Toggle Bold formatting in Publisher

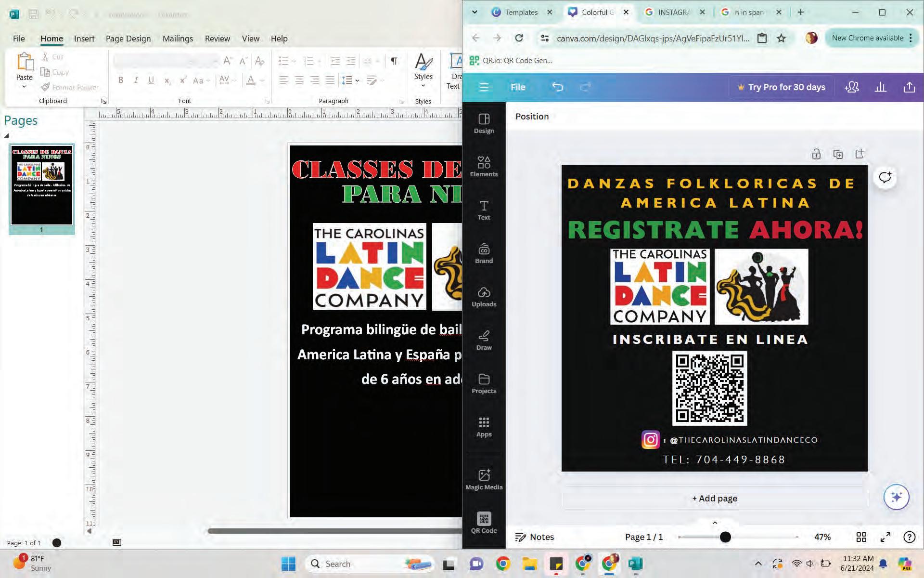point(121,80)
